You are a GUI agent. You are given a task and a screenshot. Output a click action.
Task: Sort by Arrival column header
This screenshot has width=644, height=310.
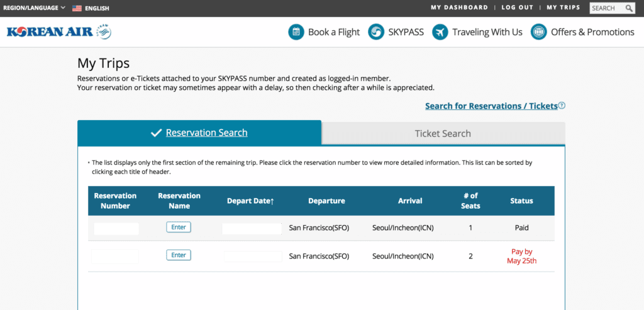(x=410, y=201)
